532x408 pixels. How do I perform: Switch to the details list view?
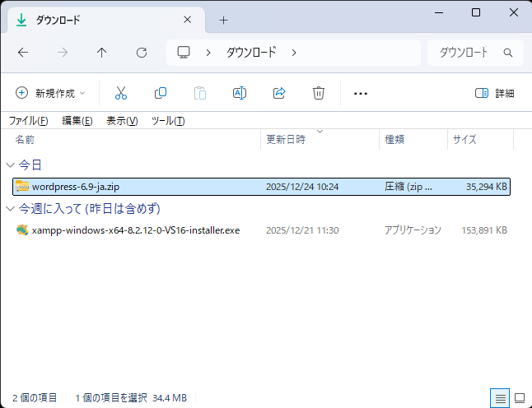click(x=500, y=398)
